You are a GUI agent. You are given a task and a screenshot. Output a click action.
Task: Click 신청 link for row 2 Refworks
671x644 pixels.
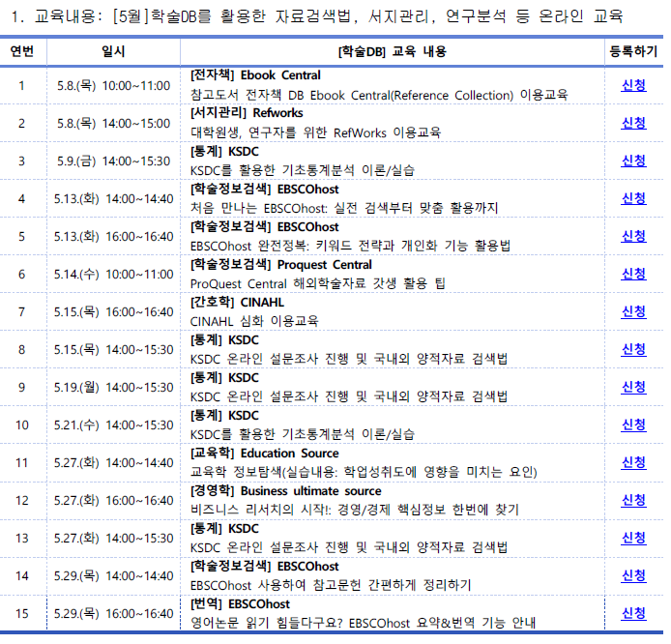pos(633,123)
